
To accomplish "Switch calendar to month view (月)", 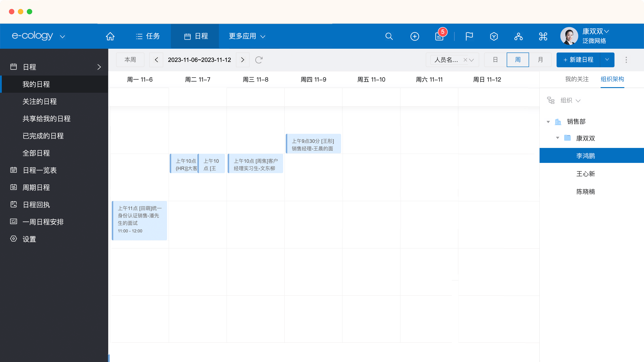I will click(540, 60).
